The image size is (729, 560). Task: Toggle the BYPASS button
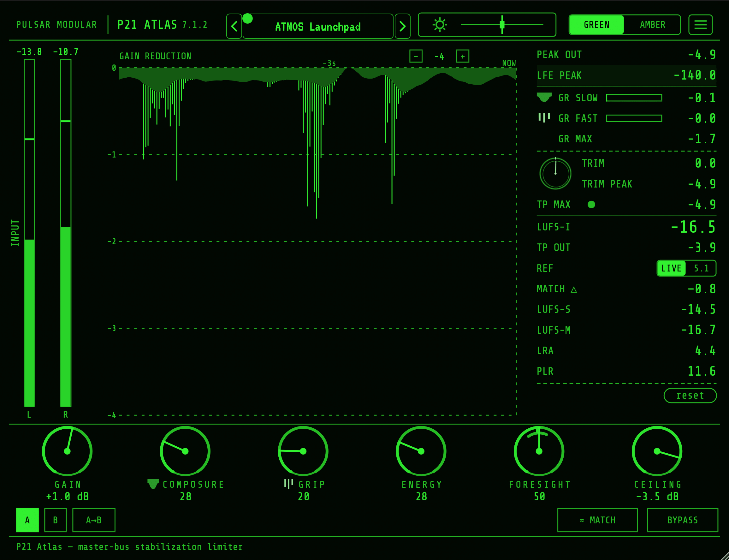point(682,520)
